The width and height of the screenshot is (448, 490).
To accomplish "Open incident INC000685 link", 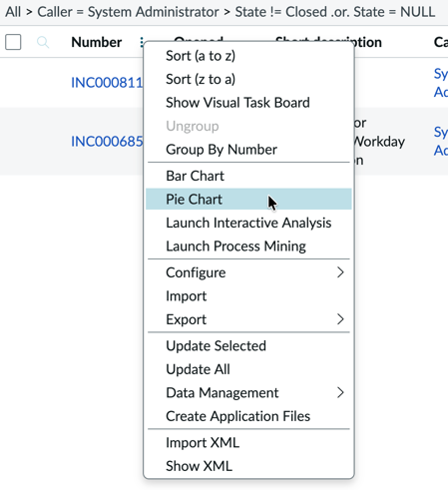I will pyautogui.click(x=107, y=142).
